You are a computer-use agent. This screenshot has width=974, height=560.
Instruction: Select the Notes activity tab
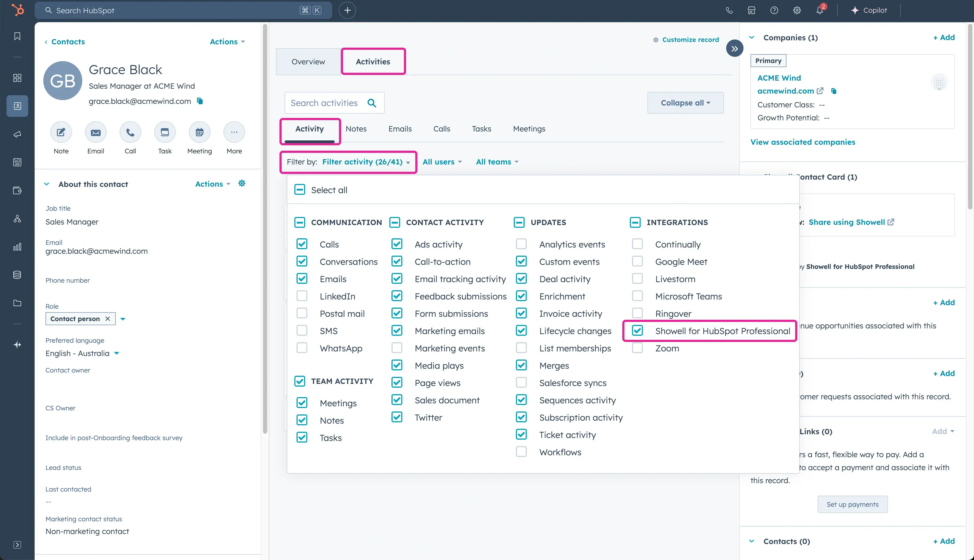click(356, 129)
